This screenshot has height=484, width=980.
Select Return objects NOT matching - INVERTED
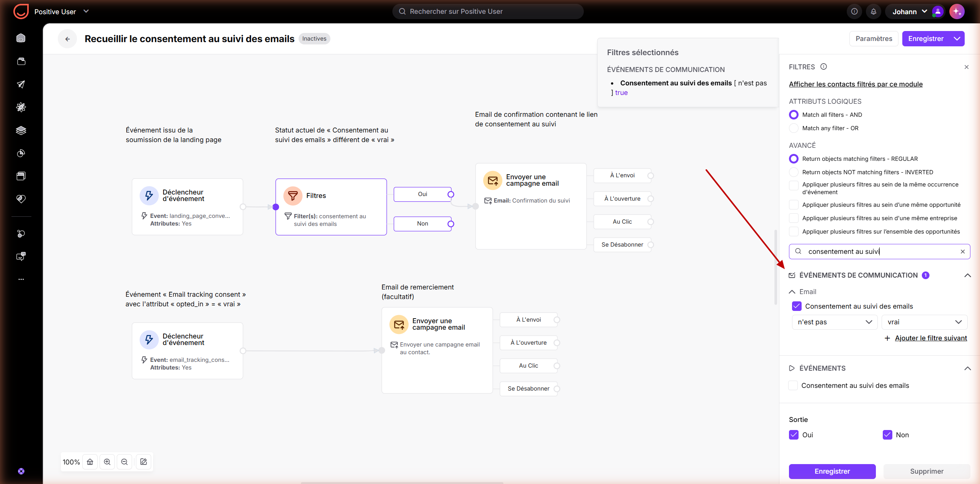pos(794,172)
